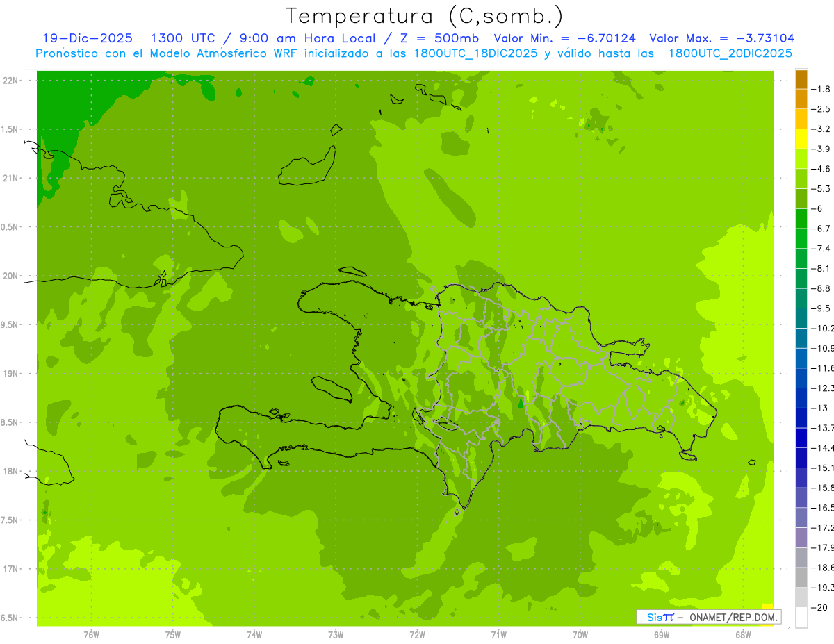This screenshot has width=834, height=644.
Task: Click the "69W" longitude label
Action: click(662, 635)
